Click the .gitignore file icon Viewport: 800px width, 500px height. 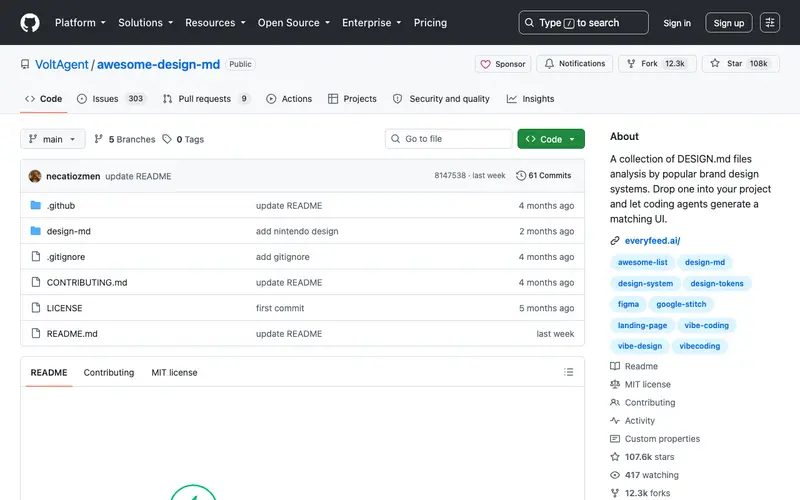point(36,256)
